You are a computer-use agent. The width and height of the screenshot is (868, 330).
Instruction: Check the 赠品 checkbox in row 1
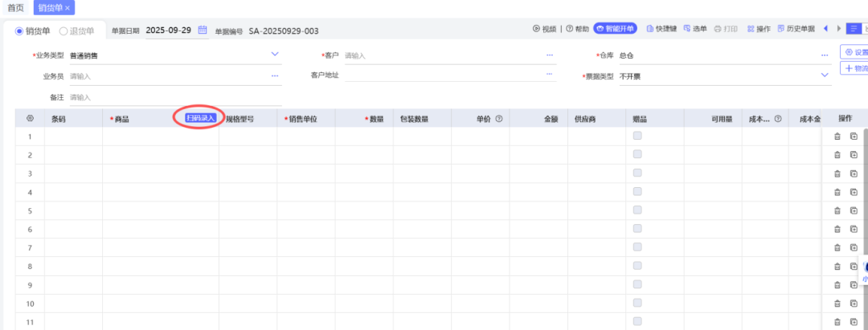637,136
